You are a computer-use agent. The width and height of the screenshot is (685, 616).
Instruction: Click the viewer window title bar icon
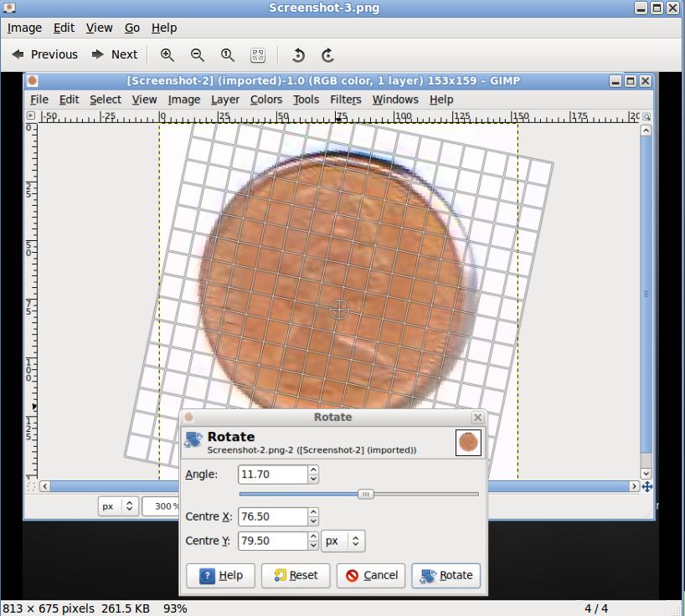(9, 8)
